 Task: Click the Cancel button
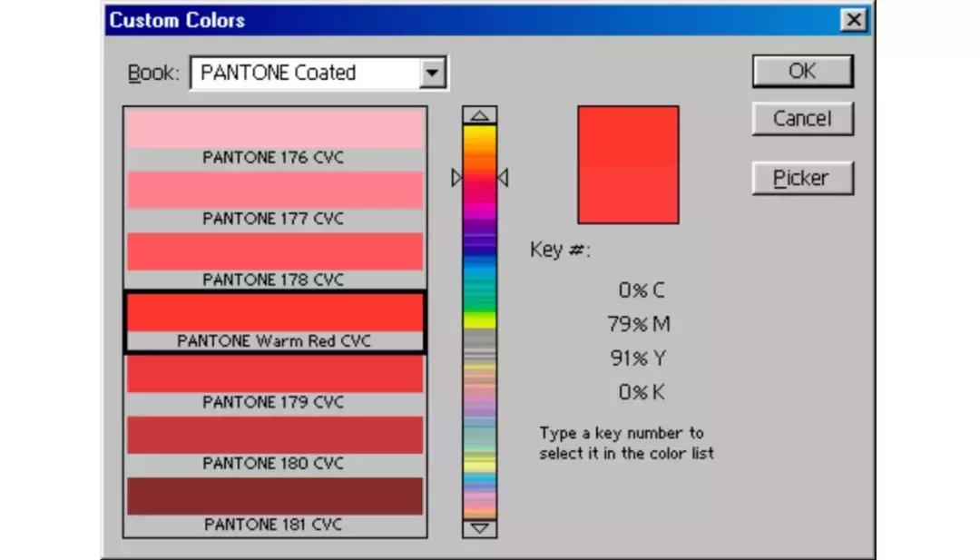[802, 118]
